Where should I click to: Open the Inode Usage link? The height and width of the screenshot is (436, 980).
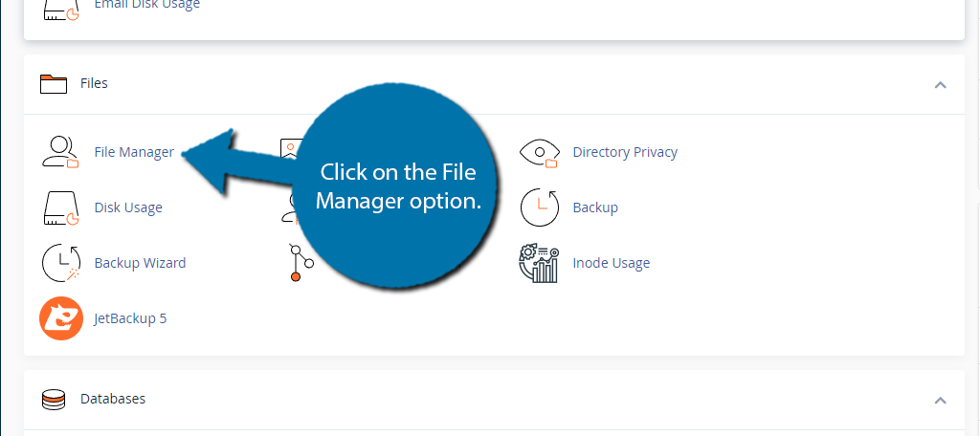click(612, 263)
